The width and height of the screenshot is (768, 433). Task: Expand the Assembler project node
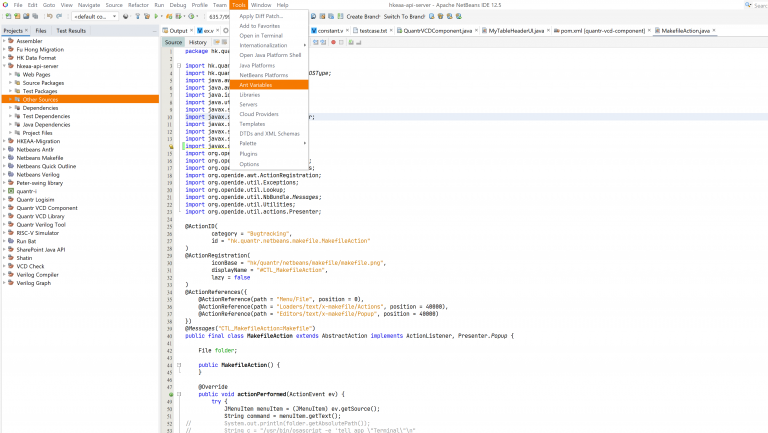click(4, 41)
